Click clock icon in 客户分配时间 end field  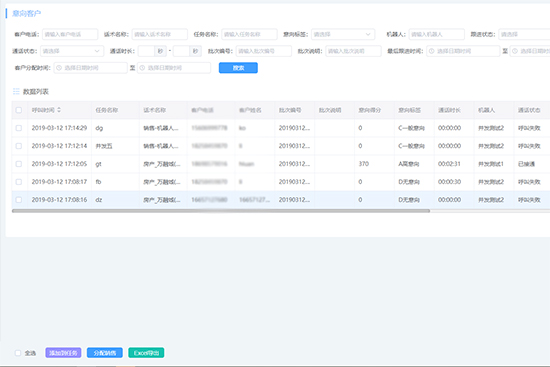click(142, 68)
